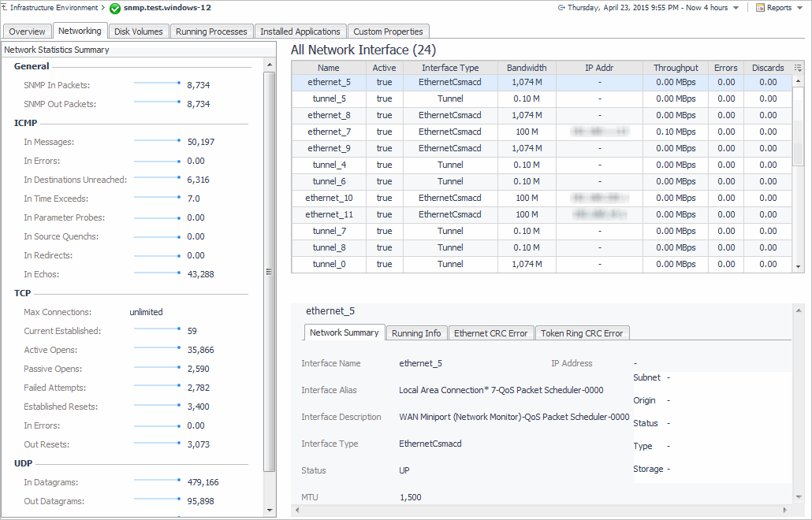Click the Reports icon in top bar
This screenshot has width=812, height=520.
760,8
